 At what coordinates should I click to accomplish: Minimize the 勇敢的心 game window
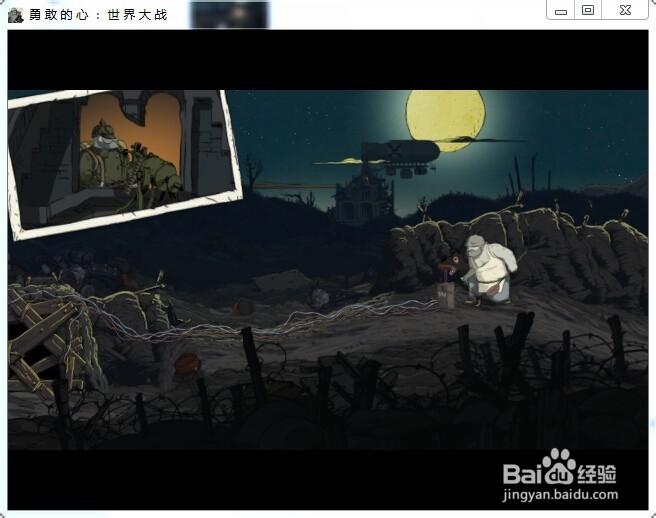(x=561, y=10)
